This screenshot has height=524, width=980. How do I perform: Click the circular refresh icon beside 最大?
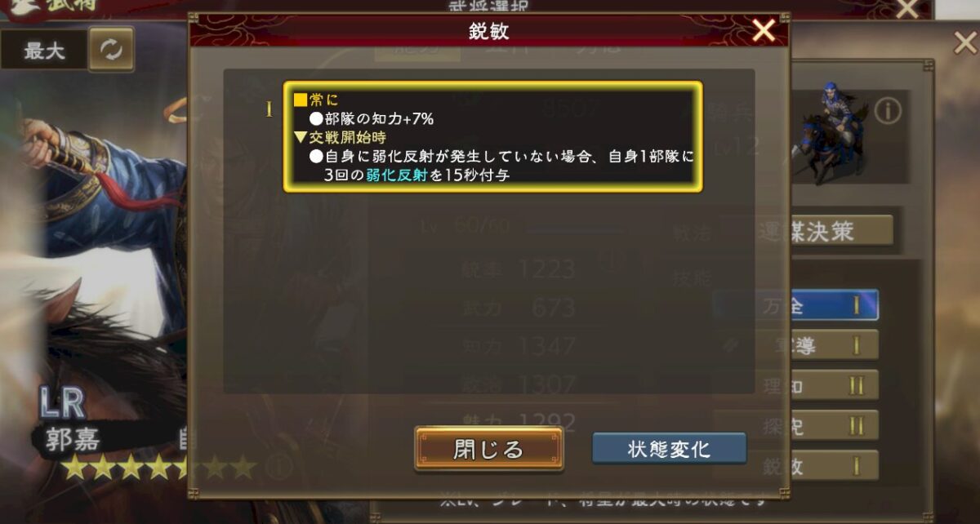tap(111, 50)
